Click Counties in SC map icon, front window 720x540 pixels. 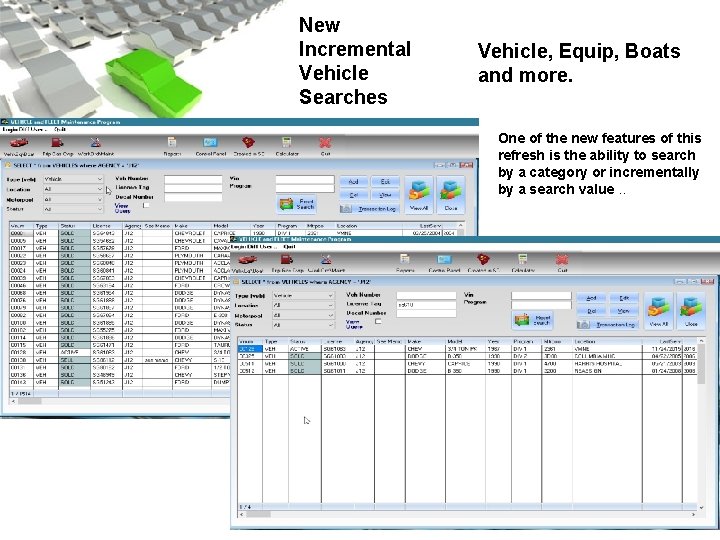click(x=483, y=259)
